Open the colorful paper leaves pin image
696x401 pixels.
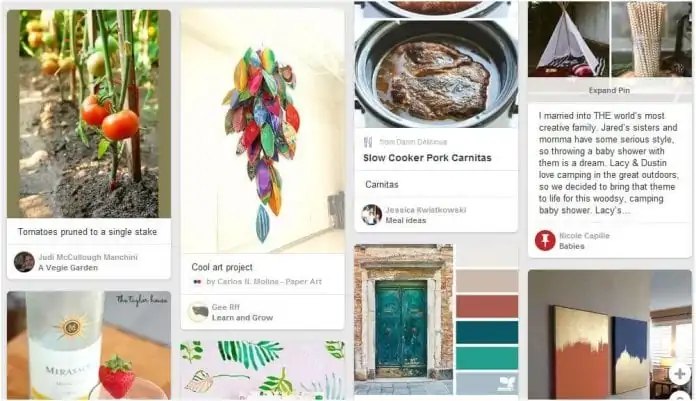(263, 131)
